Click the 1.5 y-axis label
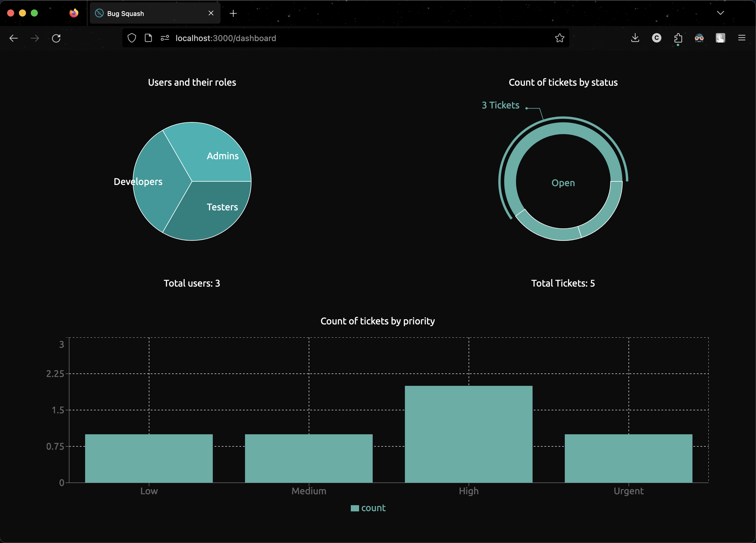 pos(58,410)
